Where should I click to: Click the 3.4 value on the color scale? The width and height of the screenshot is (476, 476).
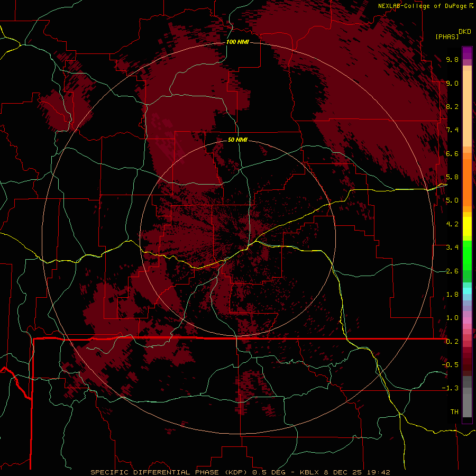coord(452,248)
